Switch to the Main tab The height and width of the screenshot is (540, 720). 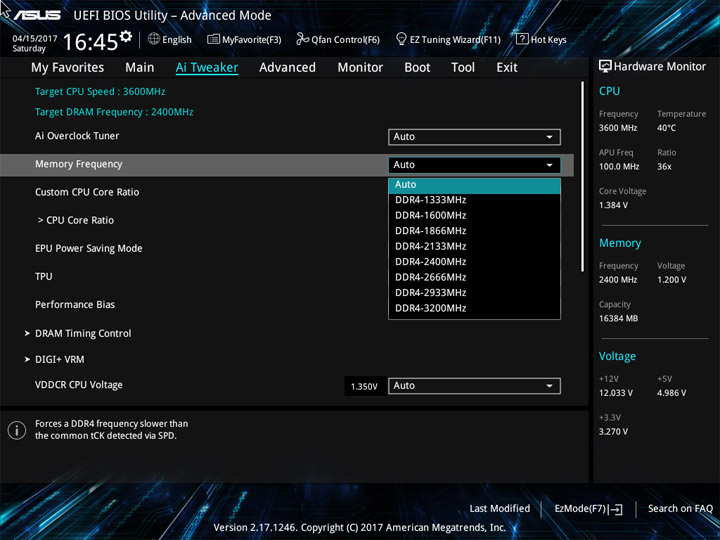tap(140, 68)
